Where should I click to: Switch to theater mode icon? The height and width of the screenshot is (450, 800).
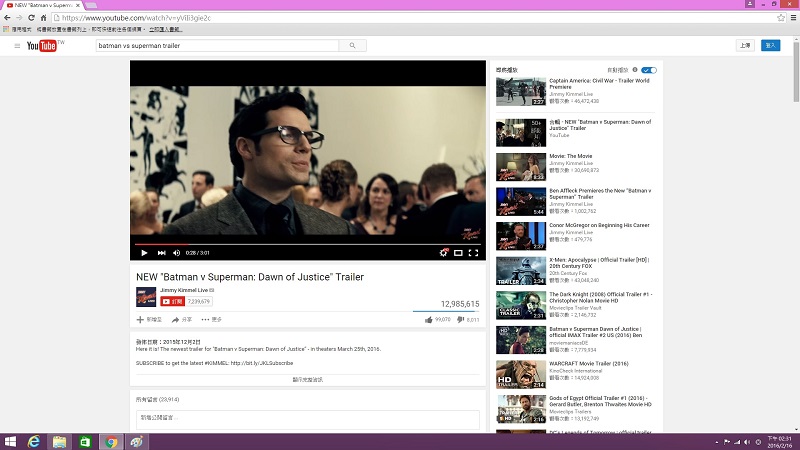pos(458,253)
